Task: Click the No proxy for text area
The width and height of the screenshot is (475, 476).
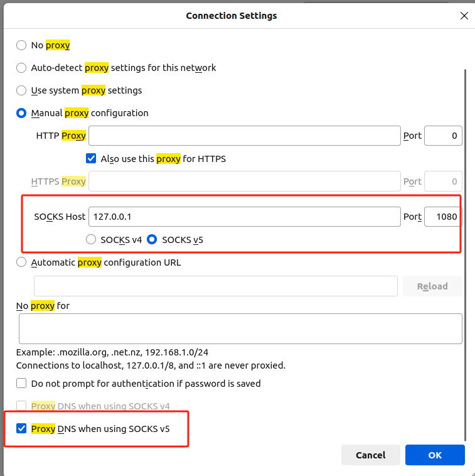Action: 240,328
